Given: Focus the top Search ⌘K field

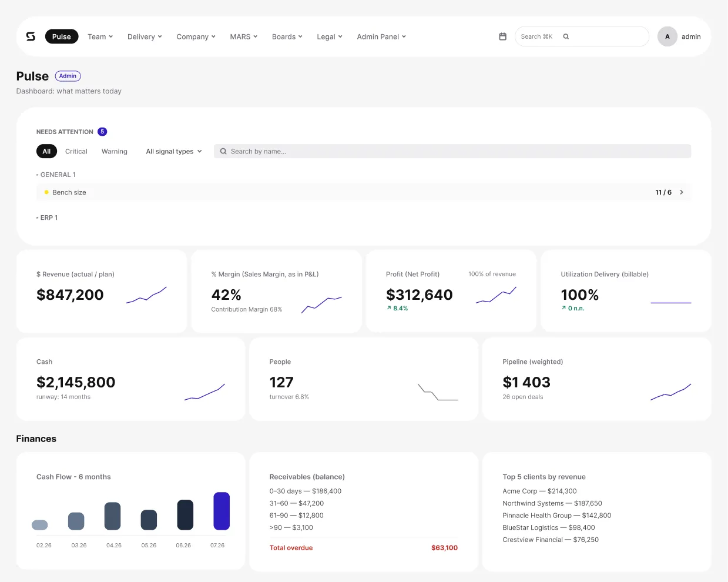Looking at the screenshot, I should point(582,36).
